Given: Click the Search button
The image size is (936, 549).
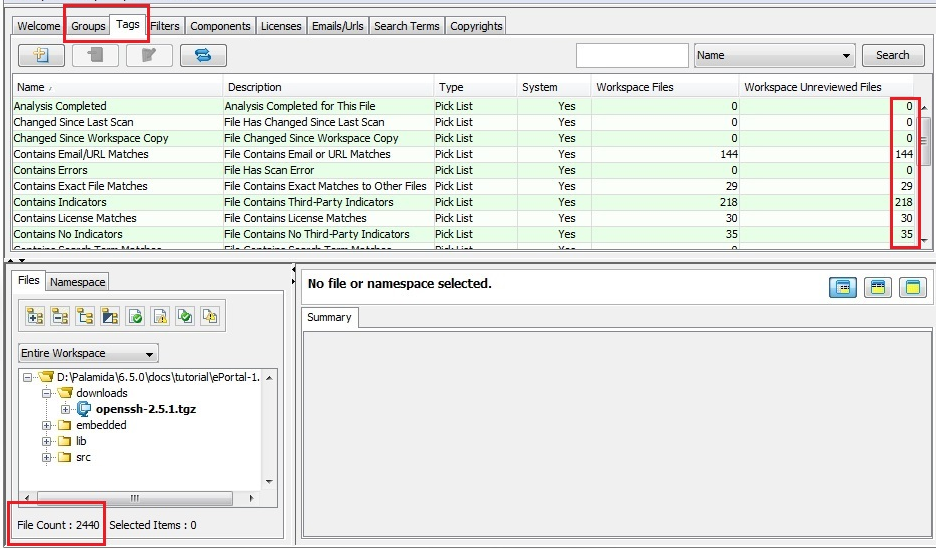Looking at the screenshot, I should coord(892,55).
